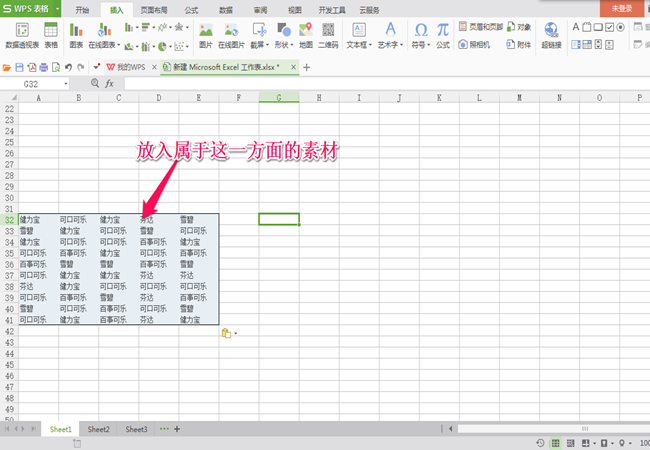Open the 审阅 ribbon tab
Viewport: 650px width, 450px height.
point(260,10)
